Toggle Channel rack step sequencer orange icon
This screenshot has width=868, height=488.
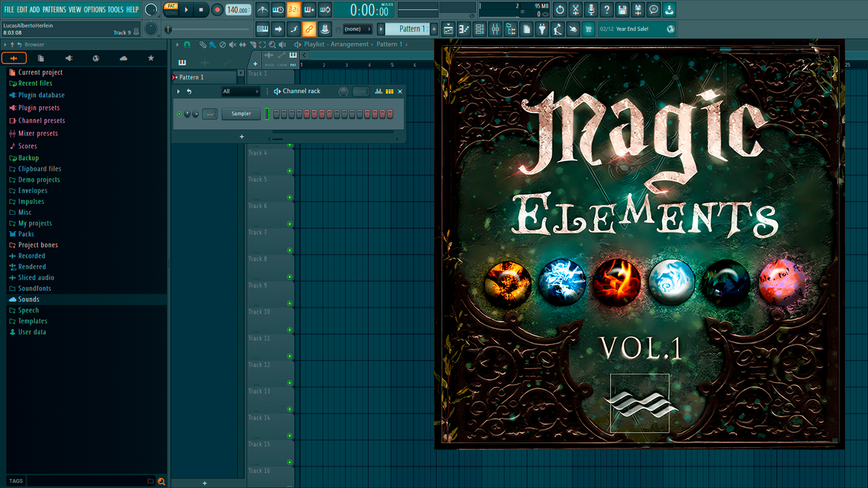[x=390, y=91]
